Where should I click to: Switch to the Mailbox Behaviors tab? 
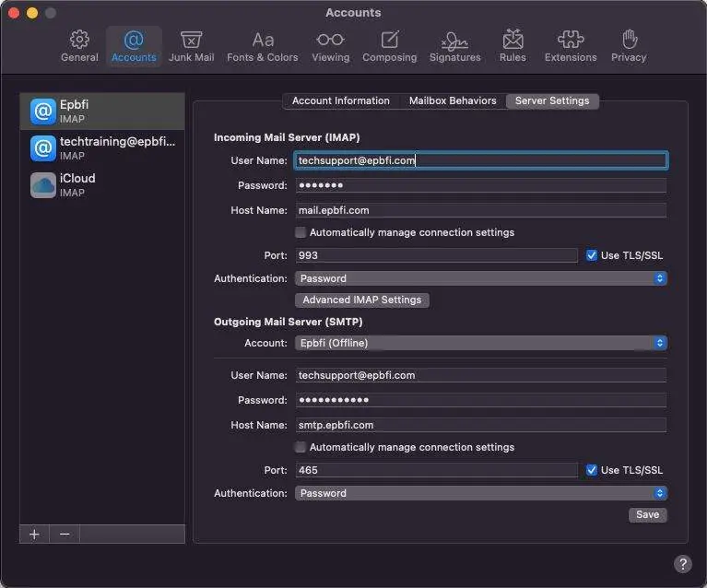click(453, 101)
